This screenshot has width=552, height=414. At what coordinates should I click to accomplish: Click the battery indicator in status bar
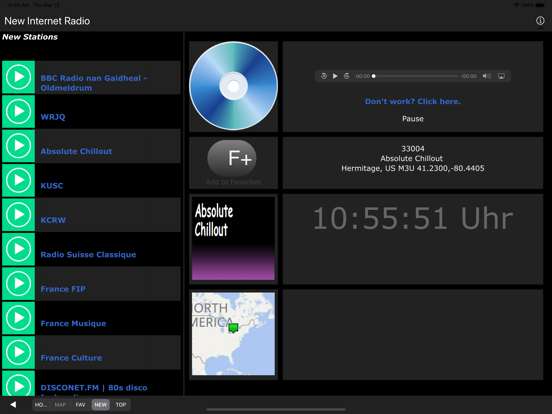tap(540, 5)
